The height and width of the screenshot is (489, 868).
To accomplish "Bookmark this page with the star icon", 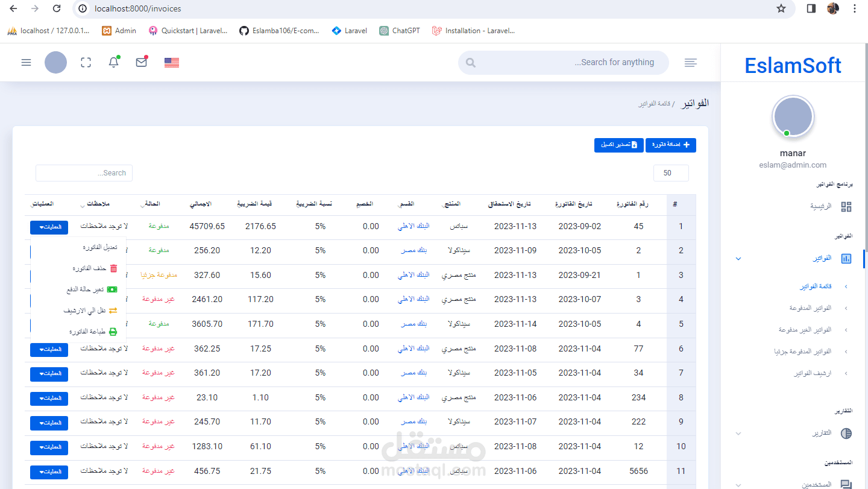I will coord(781,8).
